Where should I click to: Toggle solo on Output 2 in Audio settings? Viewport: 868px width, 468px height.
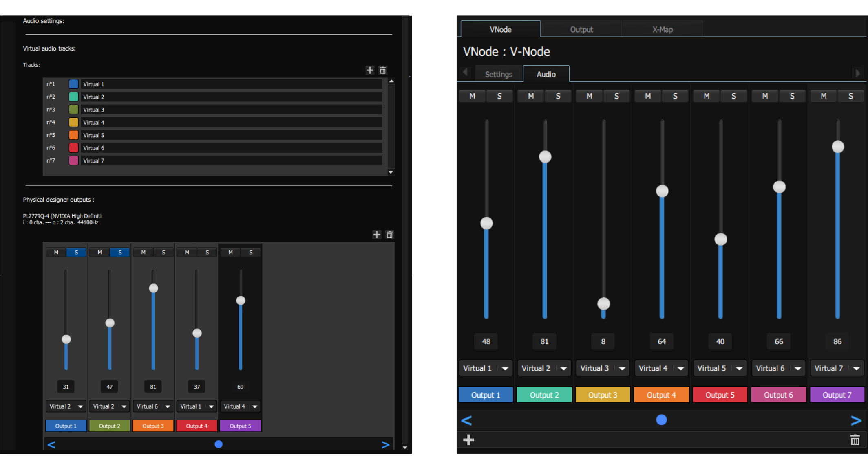pos(120,252)
